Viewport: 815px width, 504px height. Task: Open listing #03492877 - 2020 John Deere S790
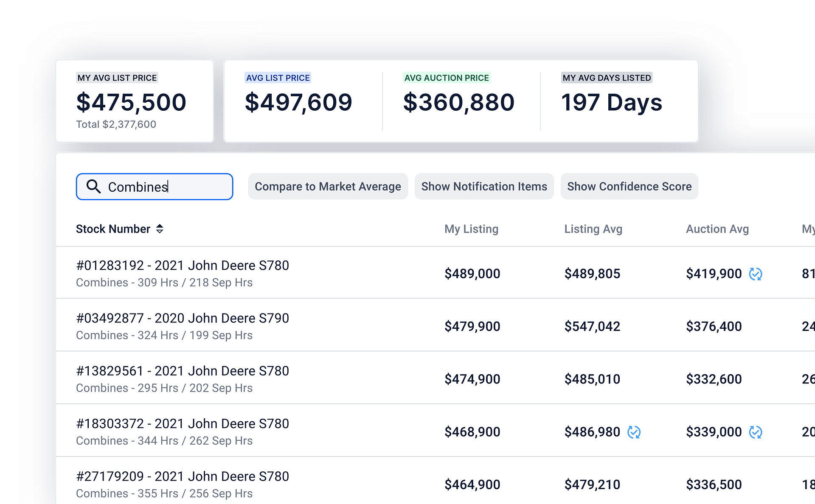pyautogui.click(x=183, y=318)
